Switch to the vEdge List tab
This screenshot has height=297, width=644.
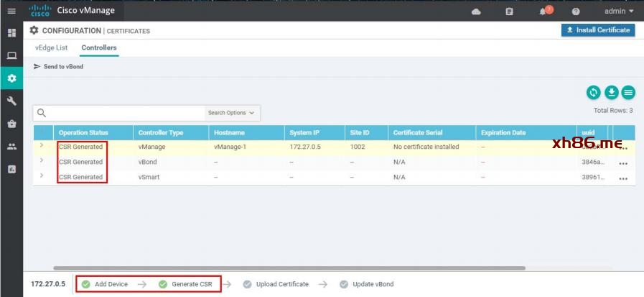(51, 47)
